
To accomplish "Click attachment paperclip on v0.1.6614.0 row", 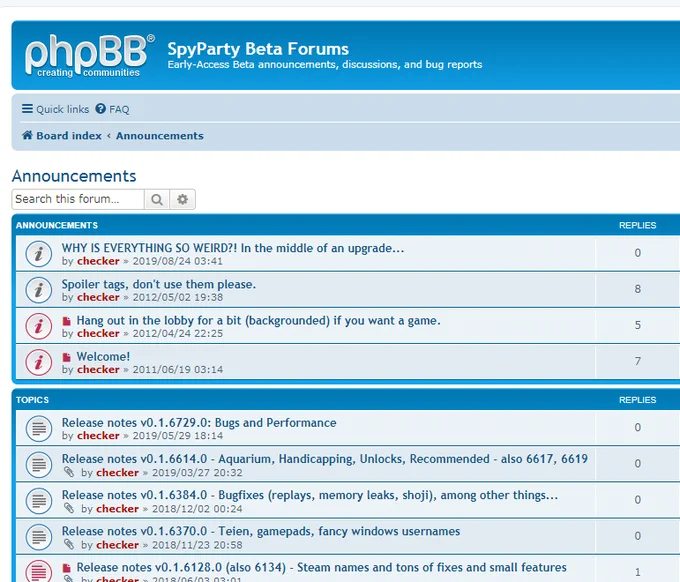I will point(69,472).
